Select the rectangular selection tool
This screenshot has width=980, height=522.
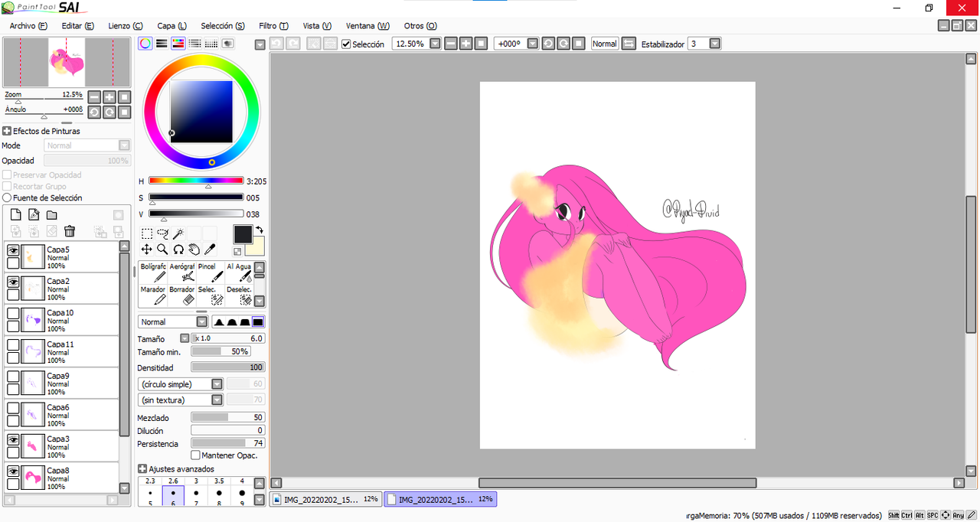(x=146, y=233)
